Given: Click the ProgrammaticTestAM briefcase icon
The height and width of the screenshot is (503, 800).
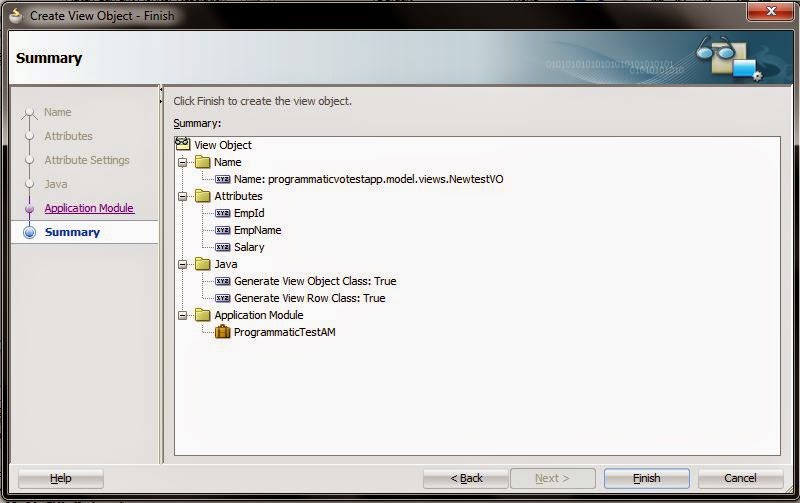Looking at the screenshot, I should [x=222, y=332].
